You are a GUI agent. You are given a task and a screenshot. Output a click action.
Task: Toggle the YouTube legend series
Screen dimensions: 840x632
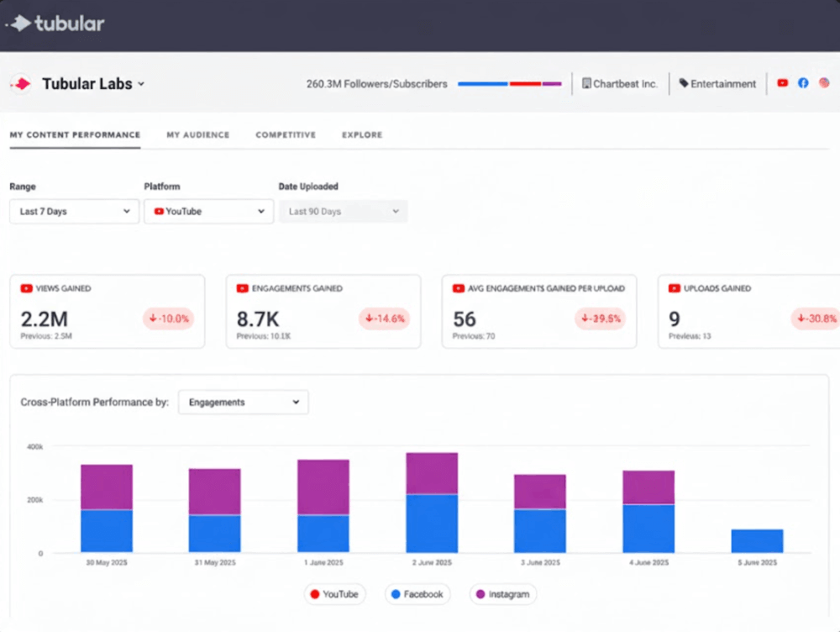(x=334, y=594)
